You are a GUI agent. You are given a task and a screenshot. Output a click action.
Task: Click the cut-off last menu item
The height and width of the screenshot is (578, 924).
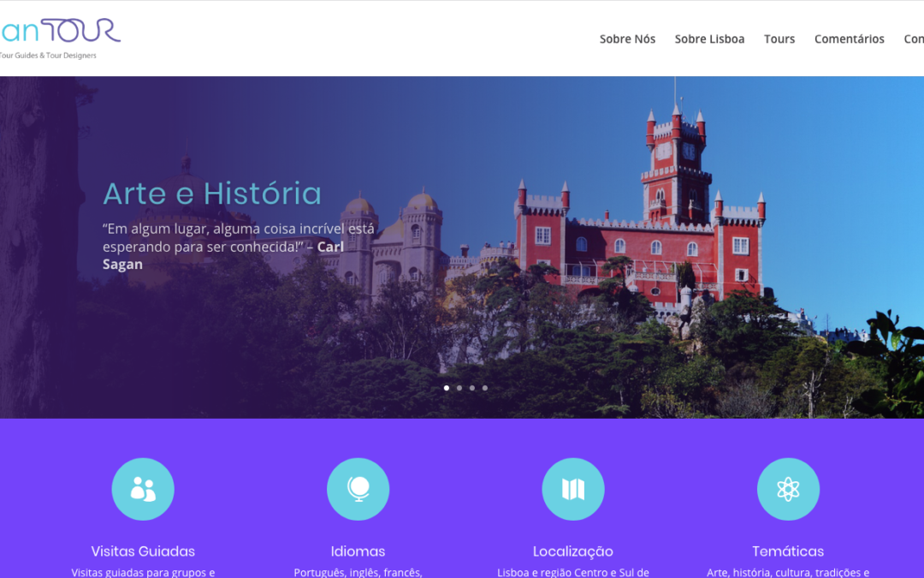pyautogui.click(x=914, y=39)
